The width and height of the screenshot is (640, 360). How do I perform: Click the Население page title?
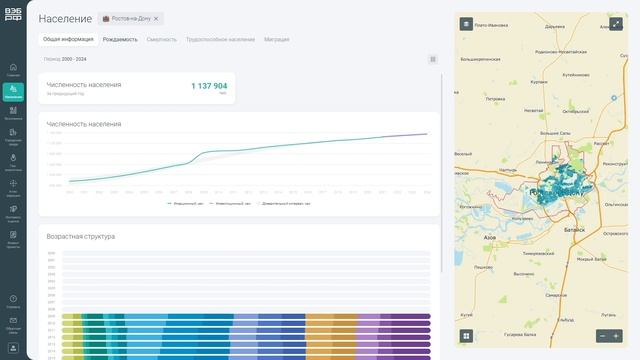point(65,19)
